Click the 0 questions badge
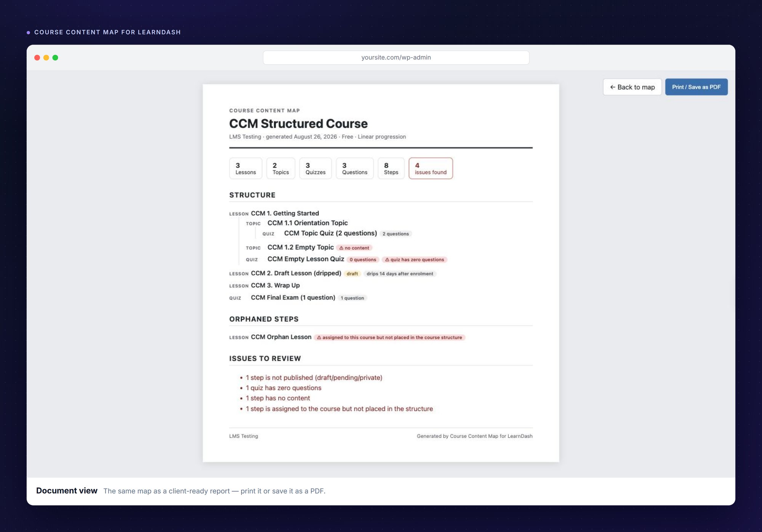This screenshot has height=532, width=762. pos(363,260)
